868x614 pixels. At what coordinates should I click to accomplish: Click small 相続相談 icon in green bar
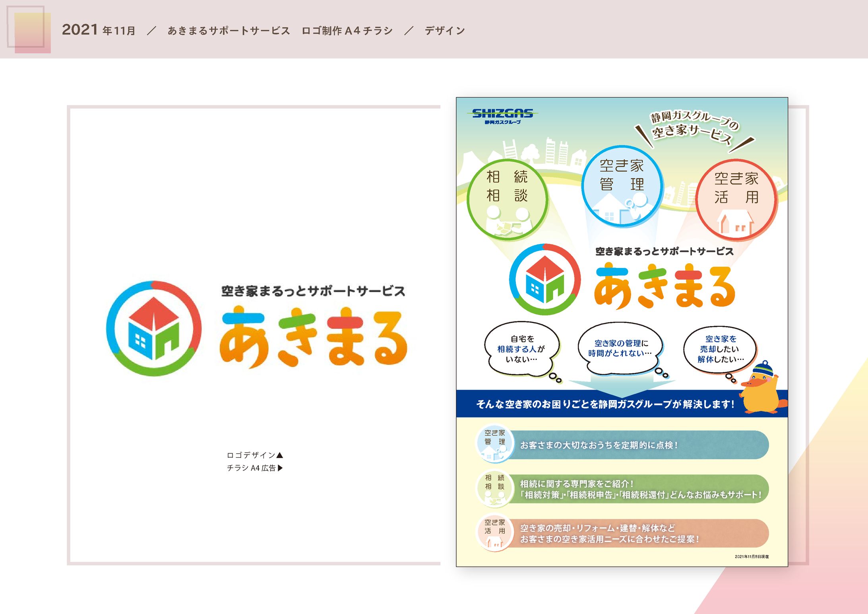(x=494, y=489)
